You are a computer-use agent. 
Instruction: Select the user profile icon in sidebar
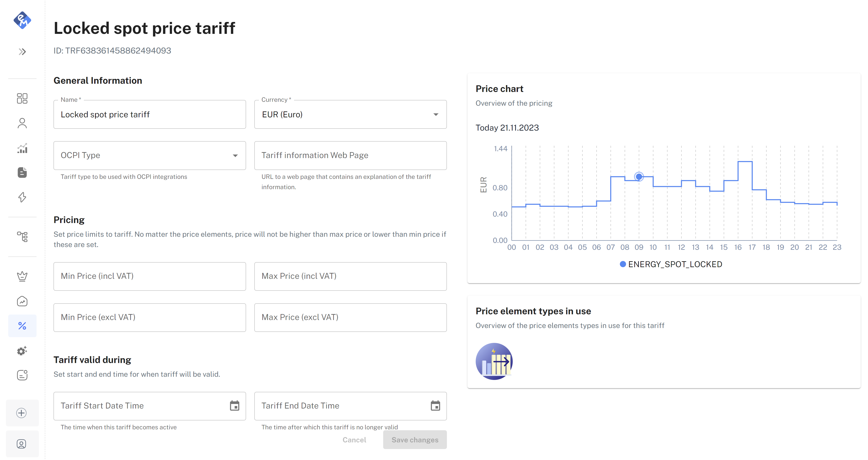(22, 123)
